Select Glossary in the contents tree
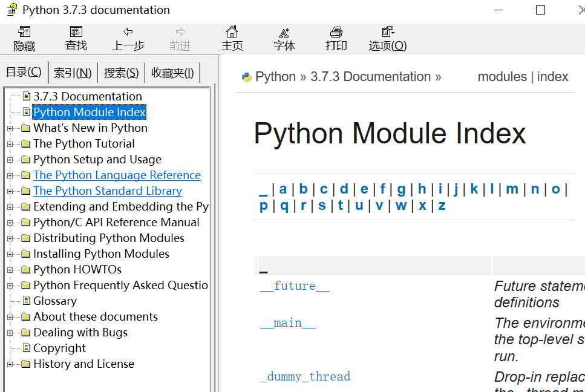Image resolution: width=585 pixels, height=392 pixels. pyautogui.click(x=54, y=301)
